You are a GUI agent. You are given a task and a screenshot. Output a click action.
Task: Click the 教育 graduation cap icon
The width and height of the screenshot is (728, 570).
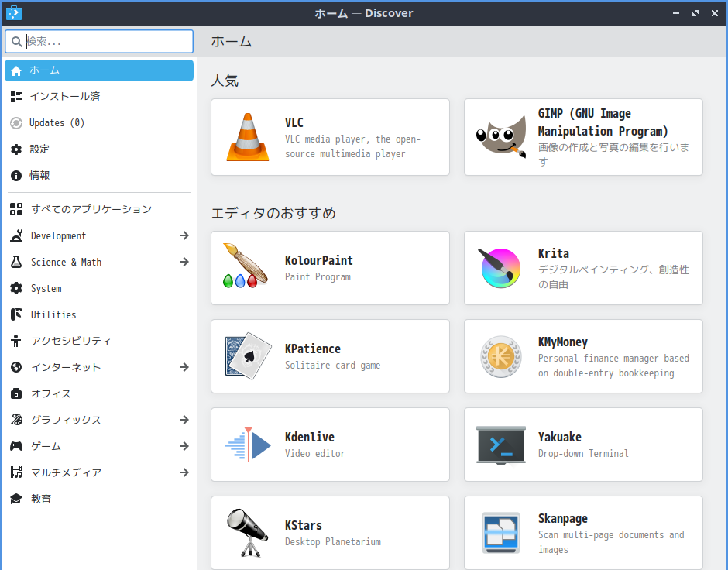16,499
